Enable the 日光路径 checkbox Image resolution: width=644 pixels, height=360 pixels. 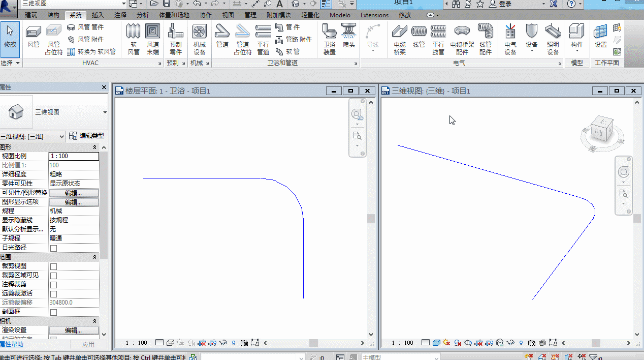[53, 248]
